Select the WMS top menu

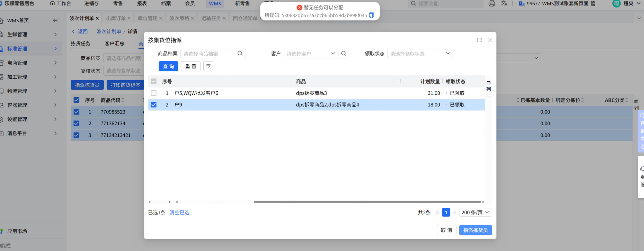coord(215,3)
